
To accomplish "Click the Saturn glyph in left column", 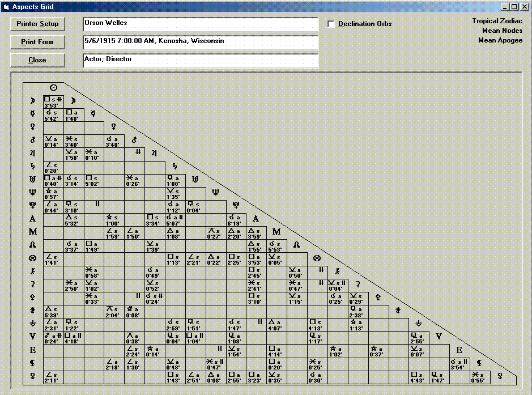I will [x=33, y=167].
